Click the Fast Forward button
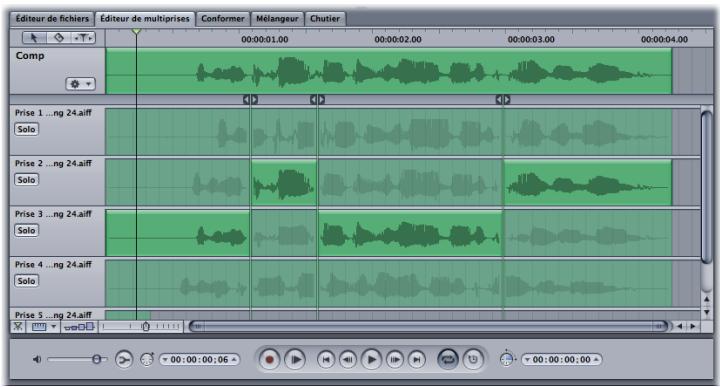Viewport: 720px width, 387px height. click(x=394, y=359)
